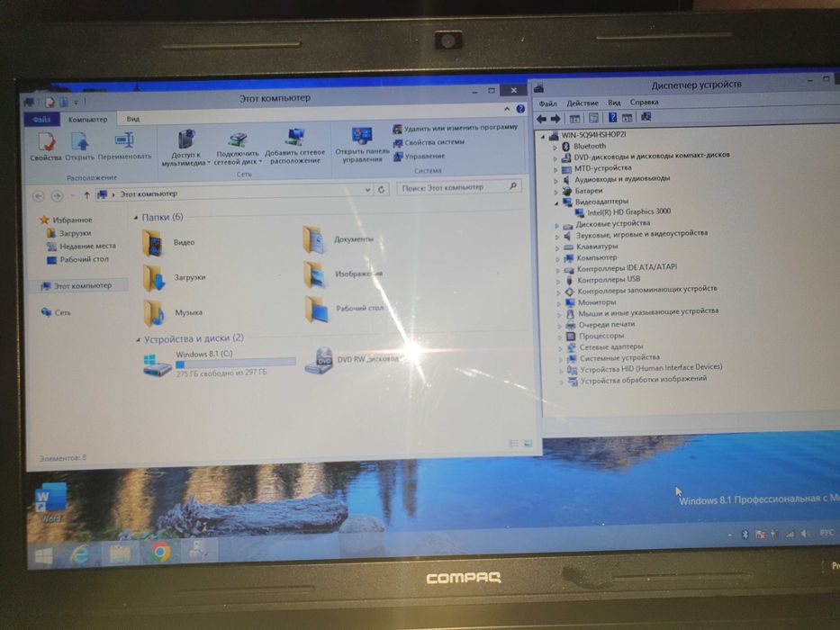Viewport: 840px width, 630px height.
Task: Open the Word desktop shortcut
Action: coord(50,501)
